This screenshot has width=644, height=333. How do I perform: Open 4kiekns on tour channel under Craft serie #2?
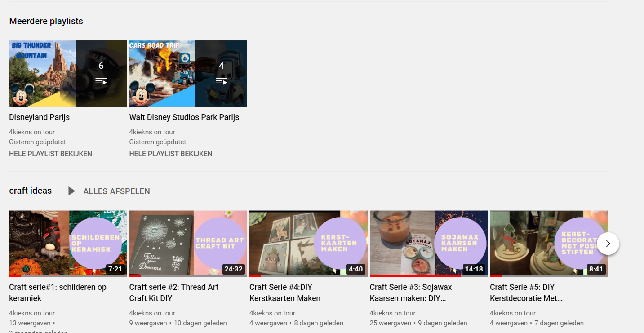pos(152,313)
